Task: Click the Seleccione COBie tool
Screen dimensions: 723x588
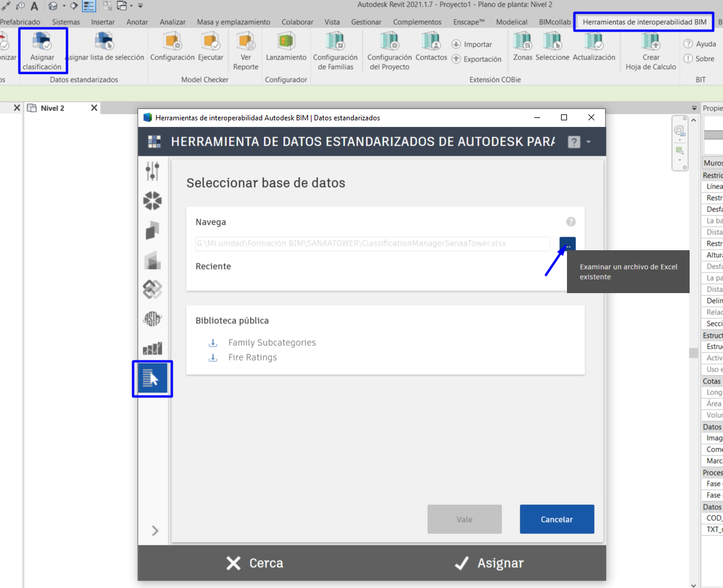Action: (x=552, y=41)
